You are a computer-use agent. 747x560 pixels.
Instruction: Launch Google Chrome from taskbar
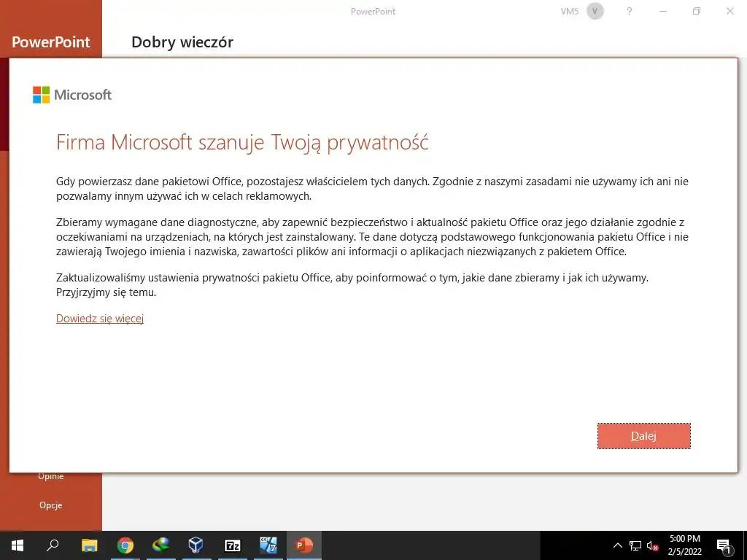pyautogui.click(x=125, y=545)
